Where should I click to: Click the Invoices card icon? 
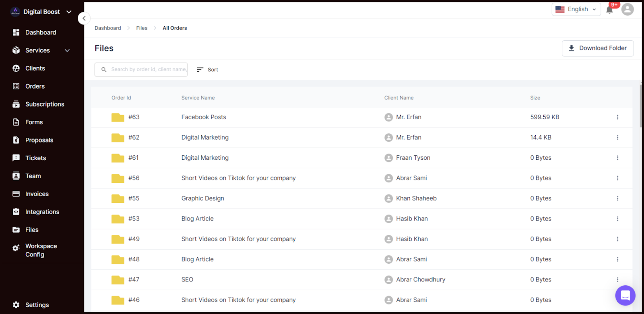pyautogui.click(x=16, y=194)
